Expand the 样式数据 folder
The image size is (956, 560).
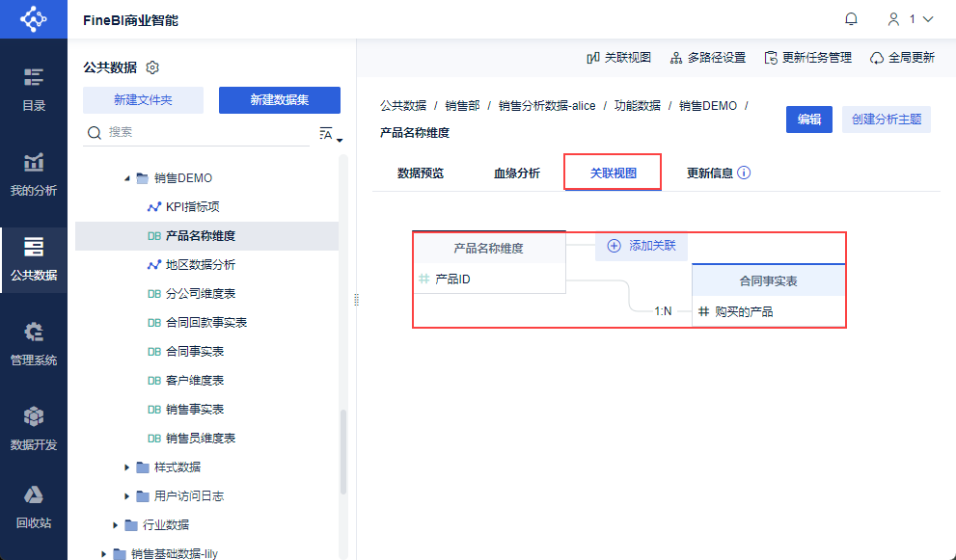(x=126, y=467)
